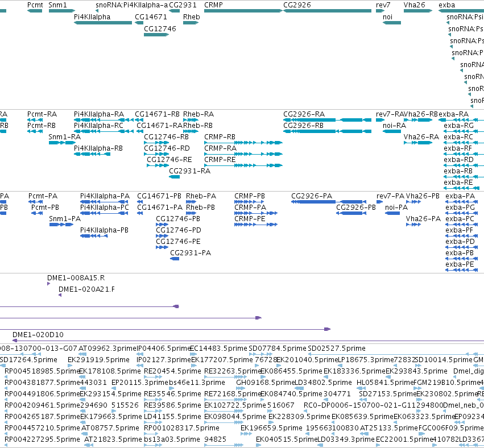Select protein CG2931-PA

pos(175,259)
